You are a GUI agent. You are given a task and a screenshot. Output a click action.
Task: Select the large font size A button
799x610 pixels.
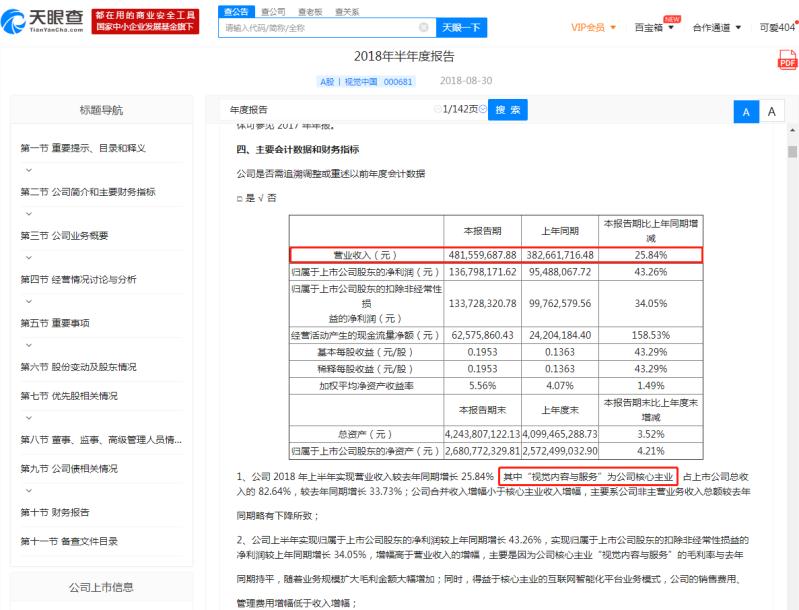pyautogui.click(x=747, y=112)
